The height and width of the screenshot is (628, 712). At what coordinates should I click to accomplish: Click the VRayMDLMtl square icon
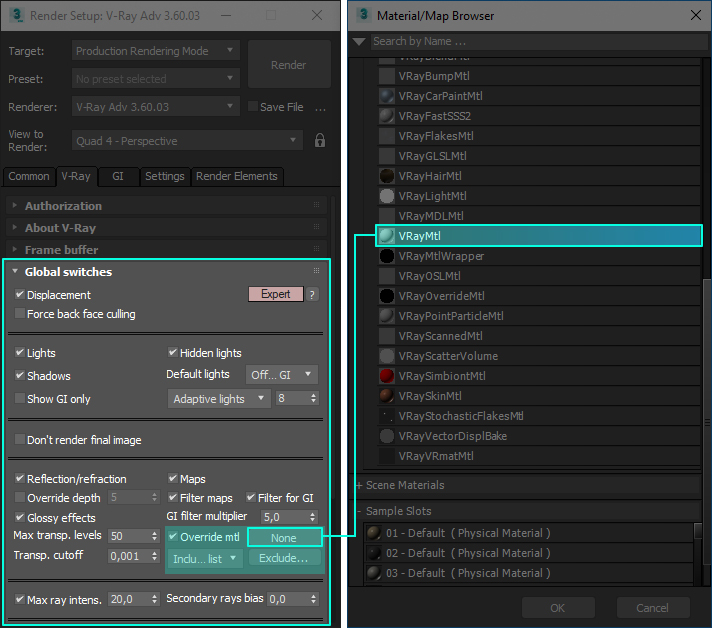[386, 216]
